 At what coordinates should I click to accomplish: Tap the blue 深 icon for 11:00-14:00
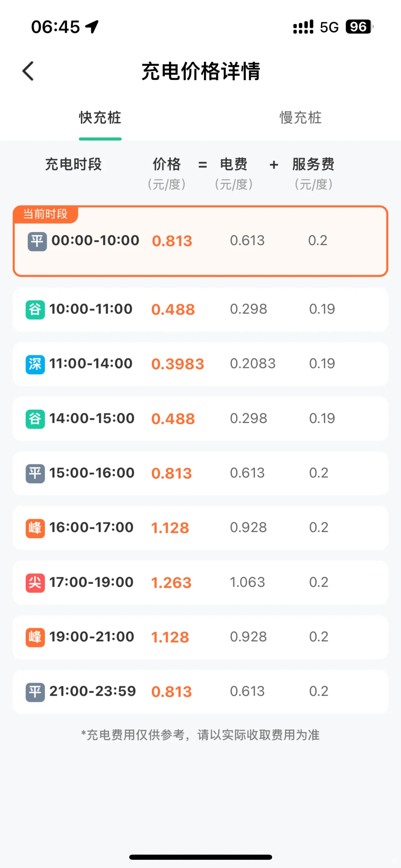[x=35, y=364]
